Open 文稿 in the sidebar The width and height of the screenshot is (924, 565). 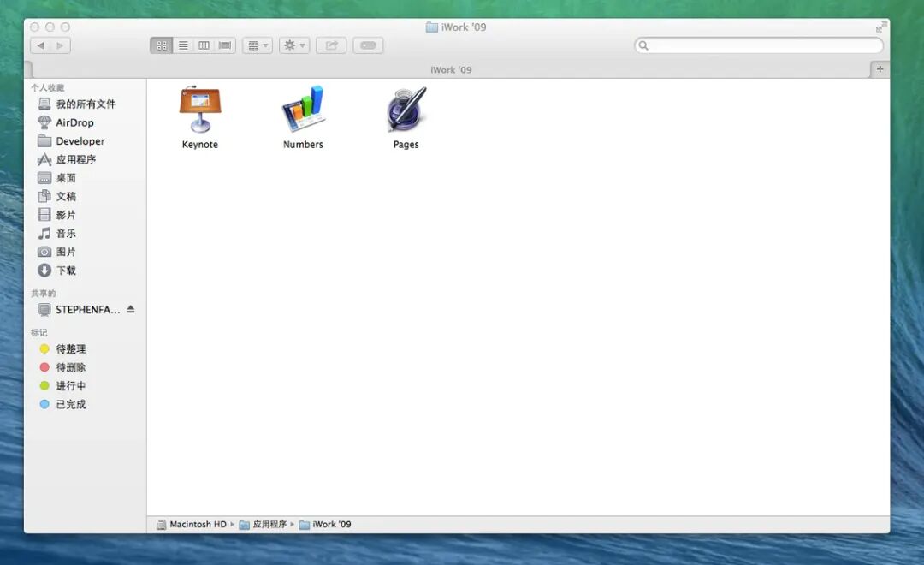point(56,196)
